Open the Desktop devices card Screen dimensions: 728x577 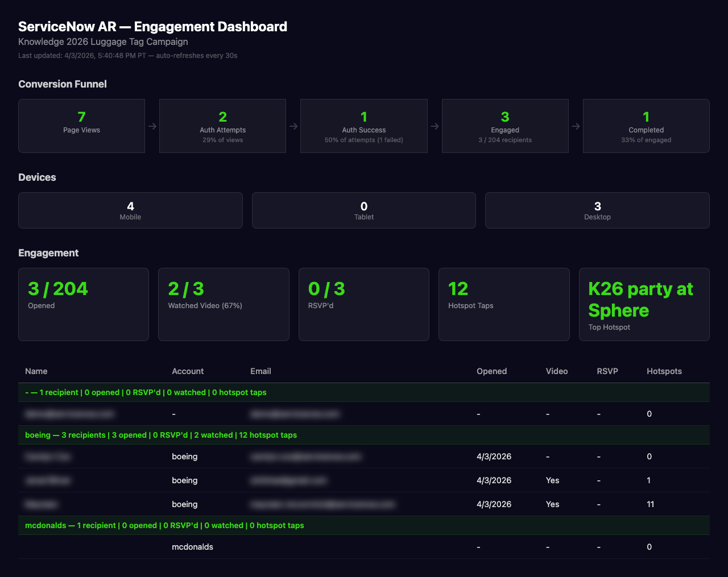[597, 210]
